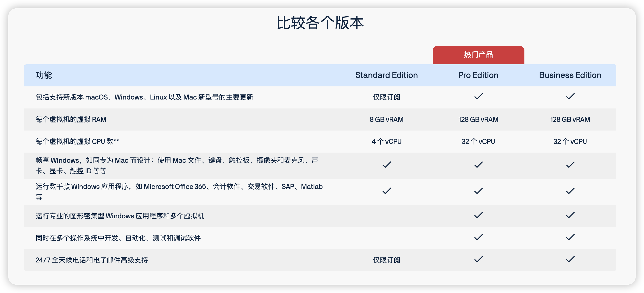Click Business Edition 32 个 vCPU cell
The height and width of the screenshot is (293, 644).
570,142
